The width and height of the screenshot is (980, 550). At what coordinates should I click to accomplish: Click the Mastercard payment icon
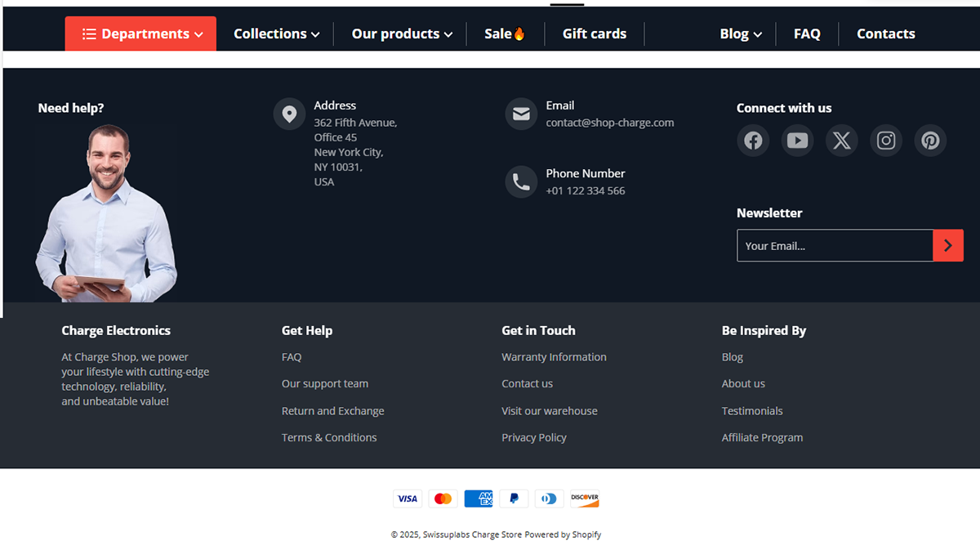click(x=443, y=498)
